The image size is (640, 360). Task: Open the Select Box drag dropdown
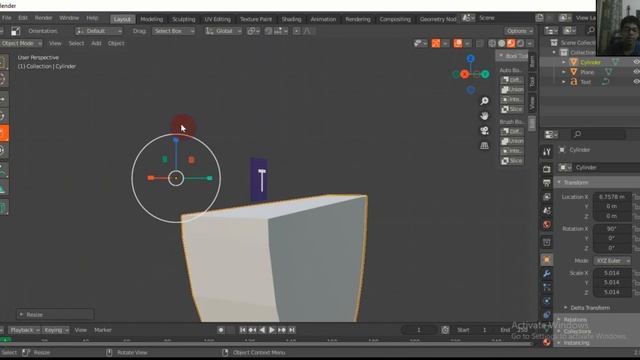pos(173,31)
